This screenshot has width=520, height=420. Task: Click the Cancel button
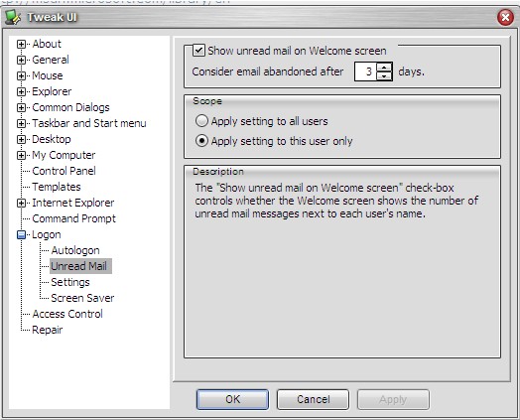click(313, 399)
